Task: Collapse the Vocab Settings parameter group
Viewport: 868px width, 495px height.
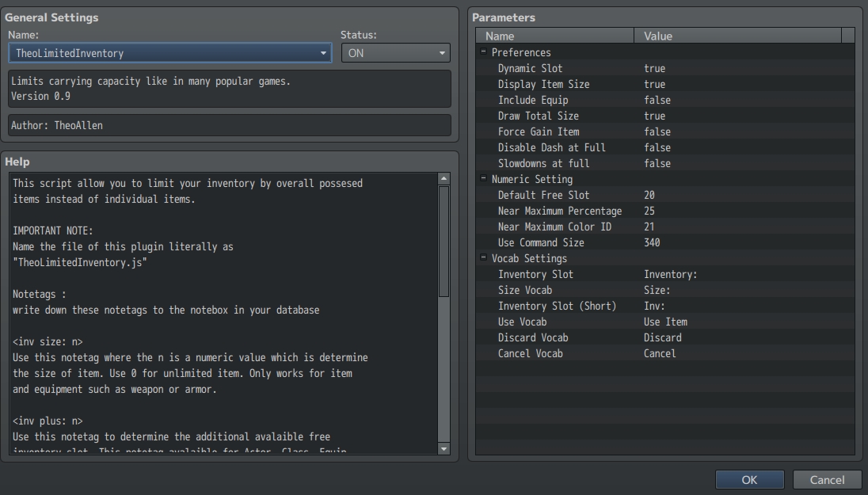Action: 483,257
